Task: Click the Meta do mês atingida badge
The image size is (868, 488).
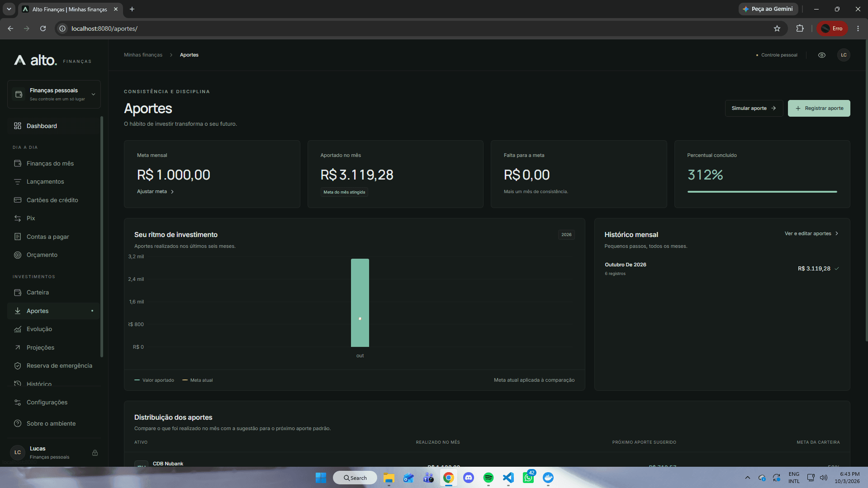Action: pos(344,192)
